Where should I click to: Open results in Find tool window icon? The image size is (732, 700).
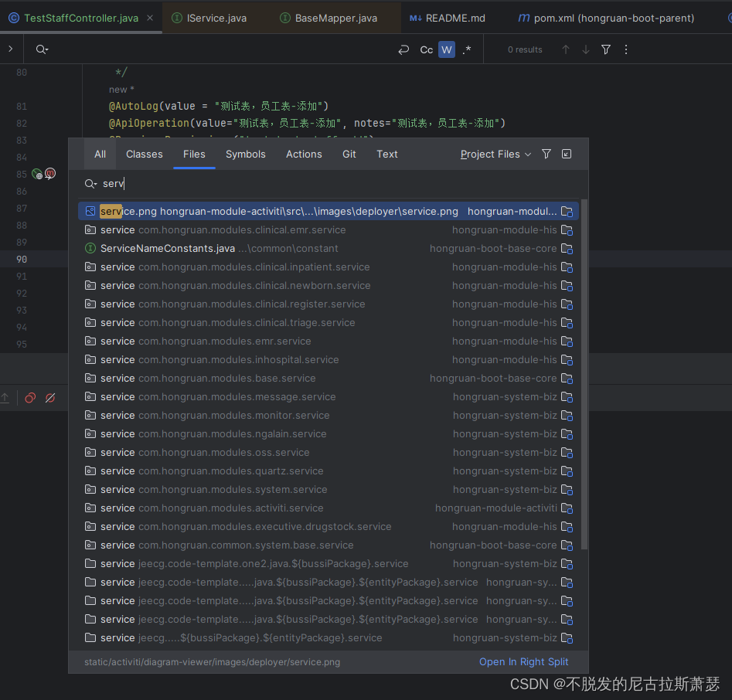pos(567,154)
